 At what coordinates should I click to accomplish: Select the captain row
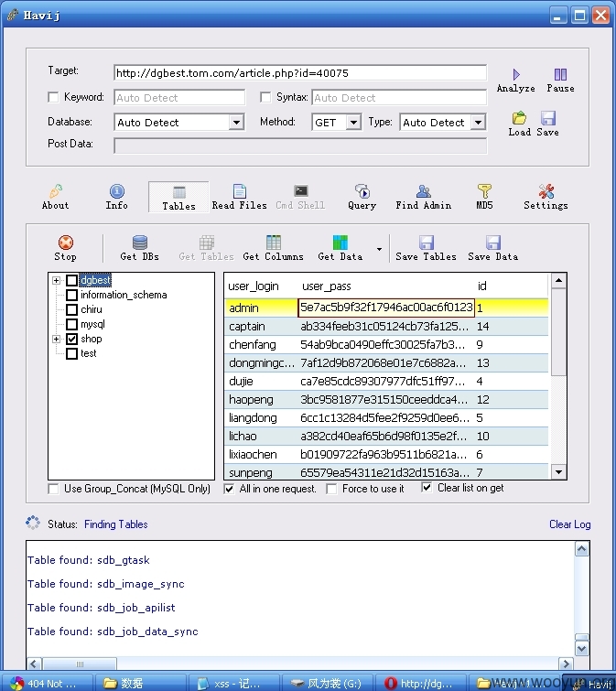coord(386,326)
